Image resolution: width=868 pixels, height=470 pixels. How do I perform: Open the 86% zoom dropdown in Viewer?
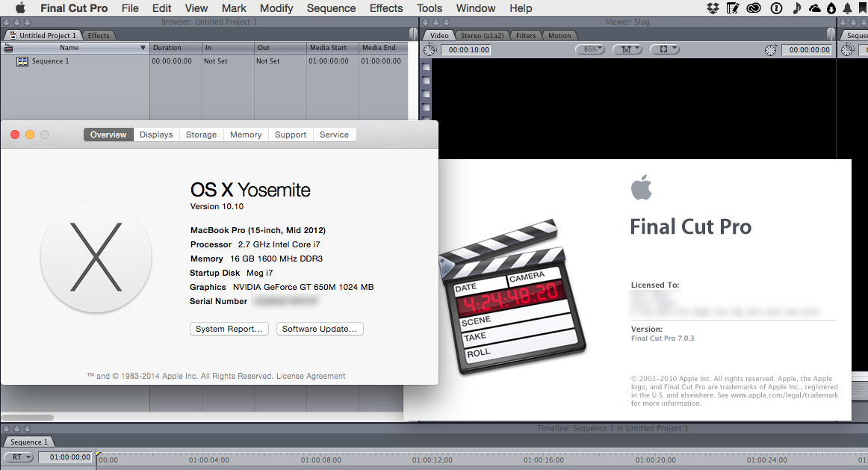pos(591,49)
